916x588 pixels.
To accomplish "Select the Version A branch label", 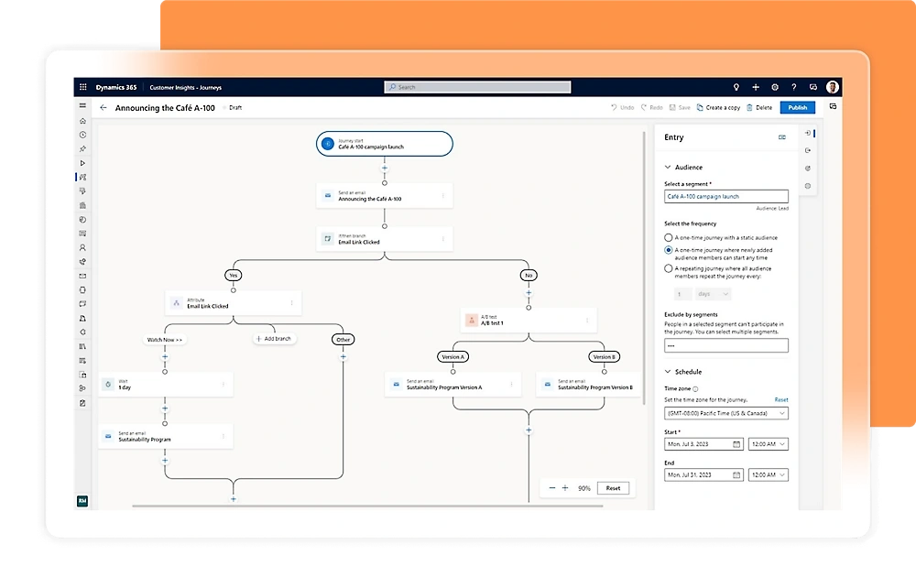I will [x=453, y=357].
